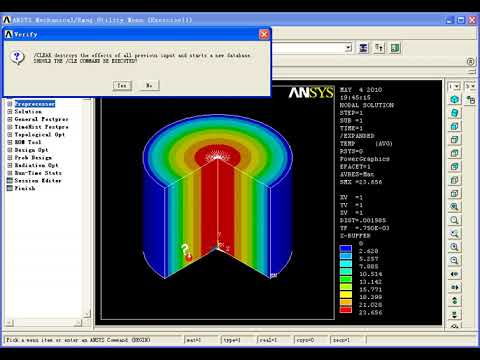Click the ANSYS logo in graphics window

click(x=311, y=92)
